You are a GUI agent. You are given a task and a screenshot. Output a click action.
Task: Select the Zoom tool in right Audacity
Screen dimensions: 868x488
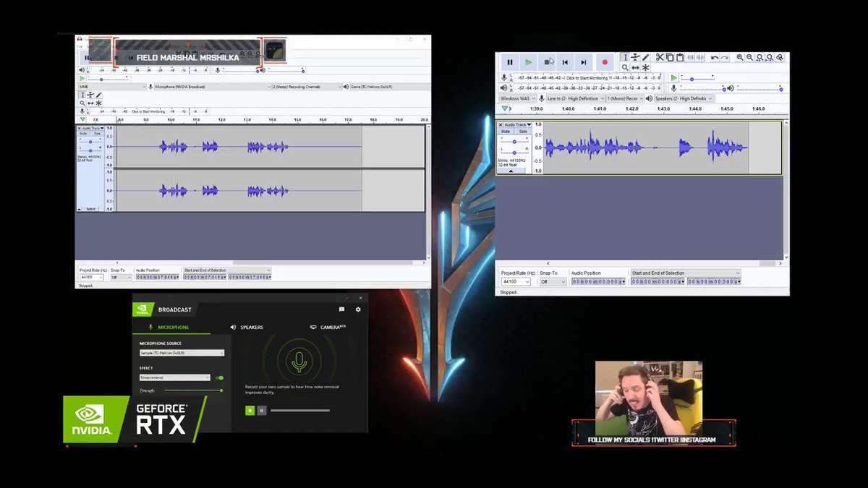626,67
